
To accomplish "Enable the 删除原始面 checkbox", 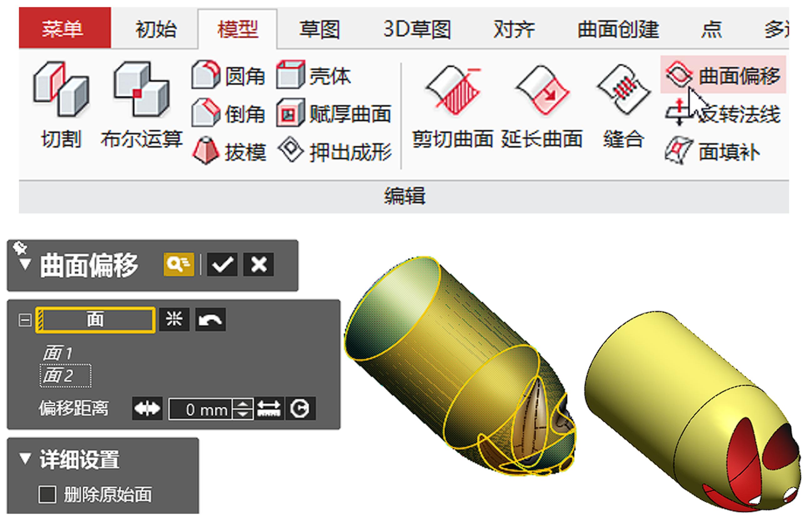I will 48,495.
